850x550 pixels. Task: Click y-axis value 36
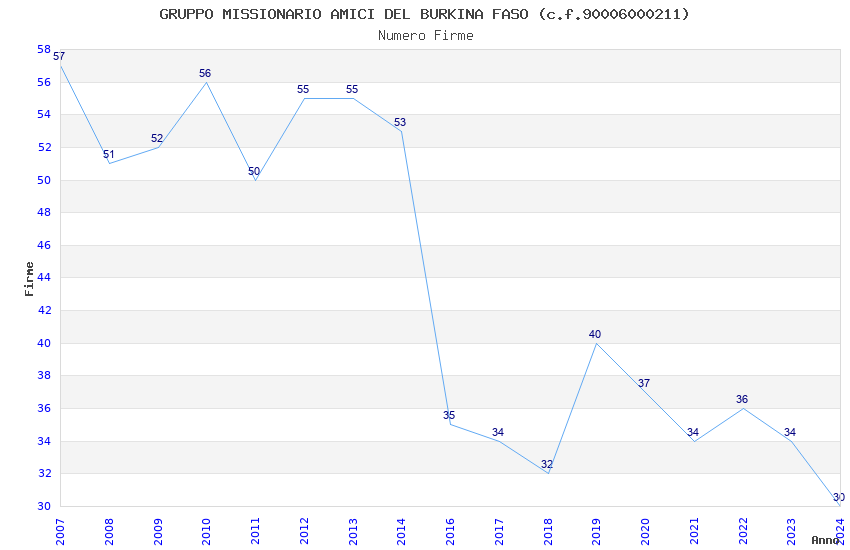coord(44,409)
